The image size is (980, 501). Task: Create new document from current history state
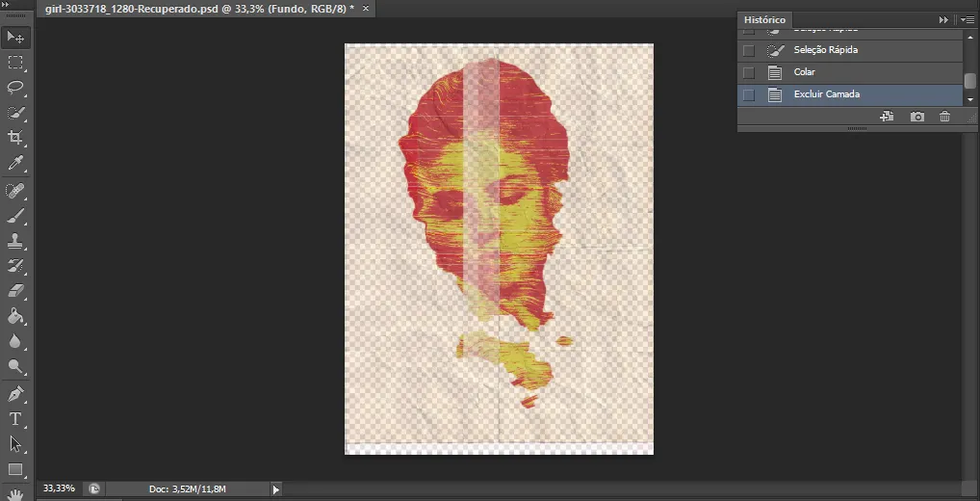click(887, 117)
